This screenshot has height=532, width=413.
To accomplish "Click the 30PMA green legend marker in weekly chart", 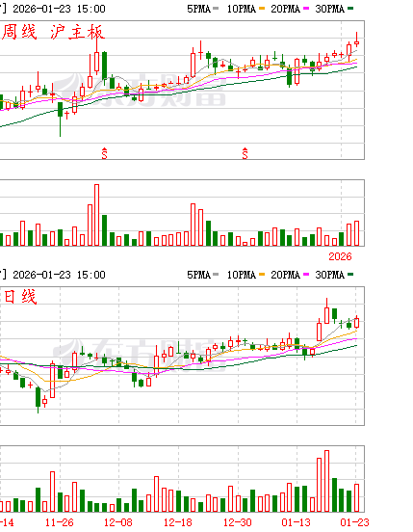I will [x=350, y=9].
